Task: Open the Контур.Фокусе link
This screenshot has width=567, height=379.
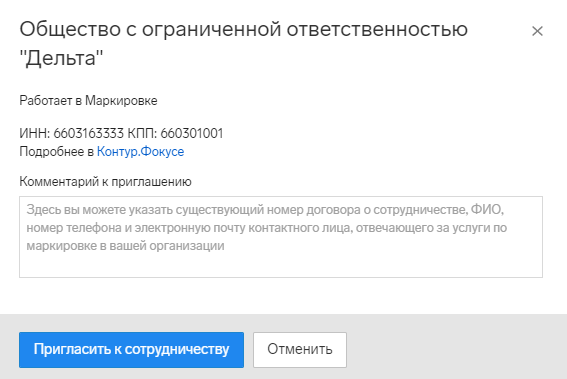Action: pos(140,151)
